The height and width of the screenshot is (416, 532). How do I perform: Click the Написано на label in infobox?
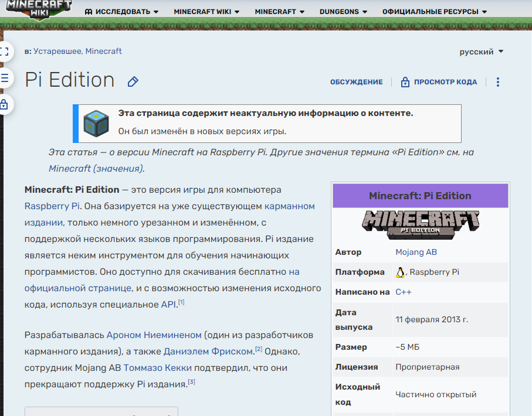point(362,292)
